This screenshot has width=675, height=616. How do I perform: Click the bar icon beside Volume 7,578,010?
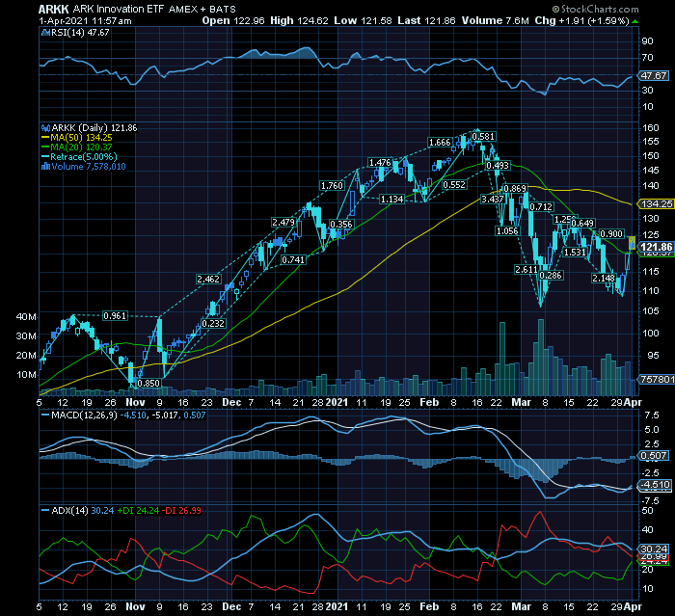pos(45,167)
